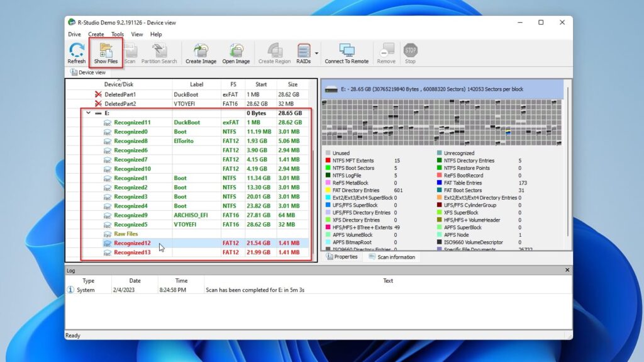Click the DeletedPart1 red X icon
Image resolution: width=644 pixels, height=362 pixels.
(x=98, y=94)
